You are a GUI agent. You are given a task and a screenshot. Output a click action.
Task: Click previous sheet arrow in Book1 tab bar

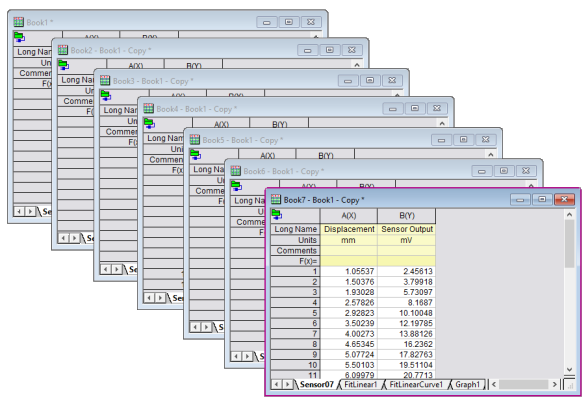click(19, 212)
